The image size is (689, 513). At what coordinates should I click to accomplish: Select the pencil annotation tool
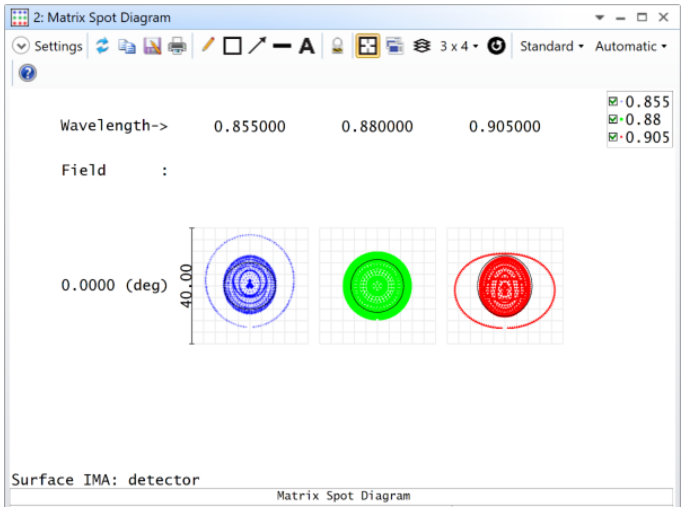point(208,46)
